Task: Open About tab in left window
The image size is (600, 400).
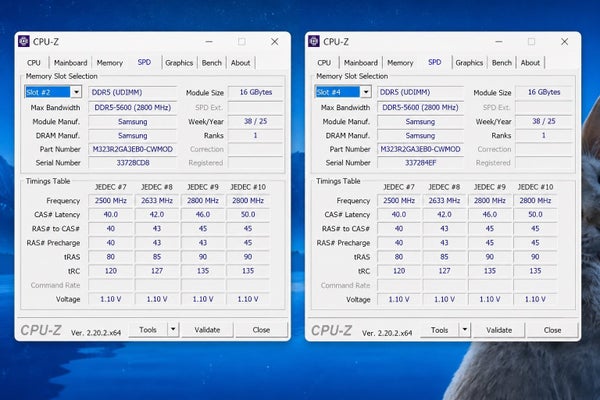Action: pos(240,62)
